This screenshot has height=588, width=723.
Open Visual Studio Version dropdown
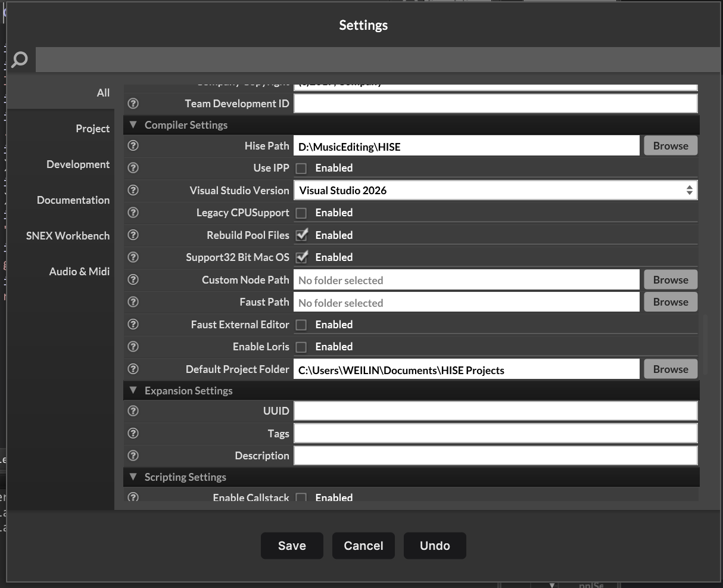click(495, 191)
